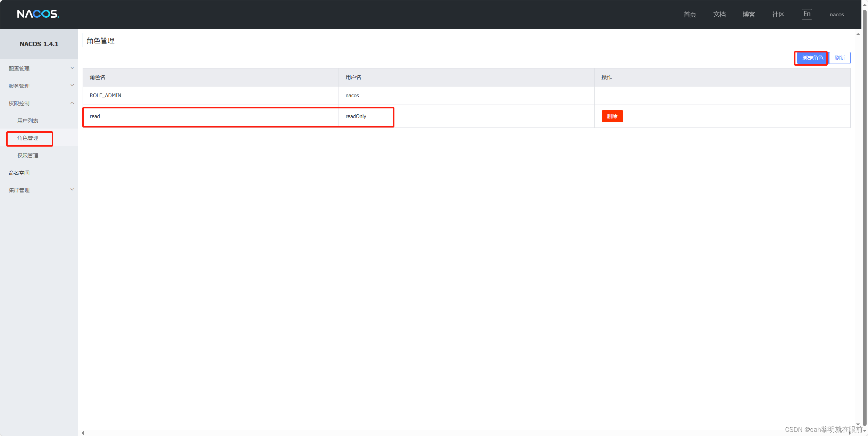Go to 命名空间 page
The height and width of the screenshot is (436, 868).
19,173
